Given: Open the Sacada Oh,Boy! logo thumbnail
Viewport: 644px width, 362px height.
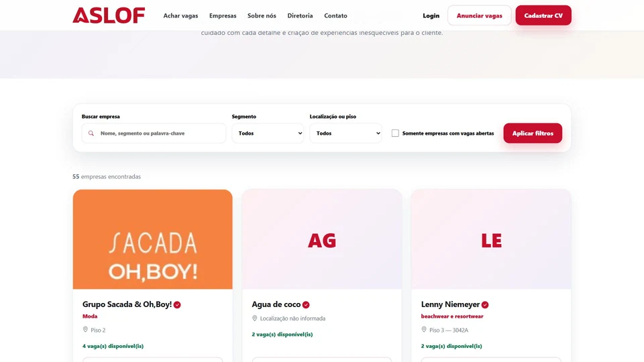Looking at the screenshot, I should tap(153, 239).
